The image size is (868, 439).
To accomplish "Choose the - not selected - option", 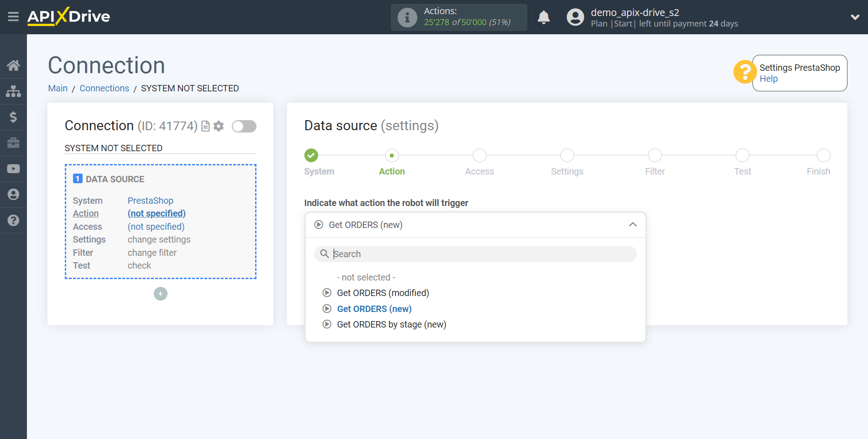I will tap(366, 277).
